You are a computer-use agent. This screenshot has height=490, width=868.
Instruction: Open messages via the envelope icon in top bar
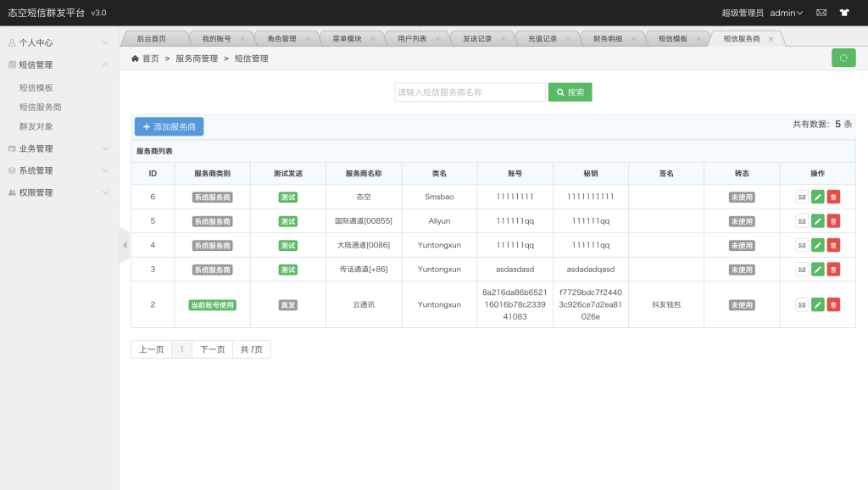coord(820,12)
